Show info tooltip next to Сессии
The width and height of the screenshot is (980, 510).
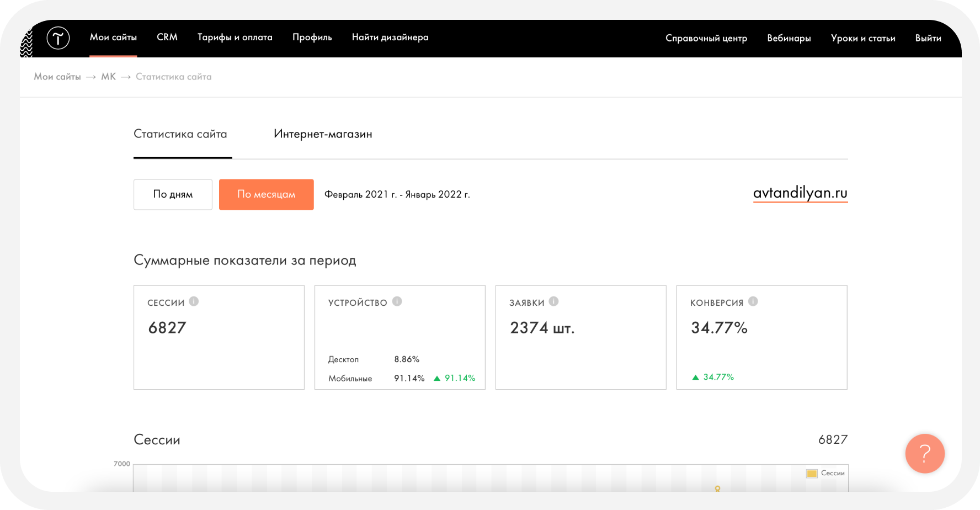(194, 301)
